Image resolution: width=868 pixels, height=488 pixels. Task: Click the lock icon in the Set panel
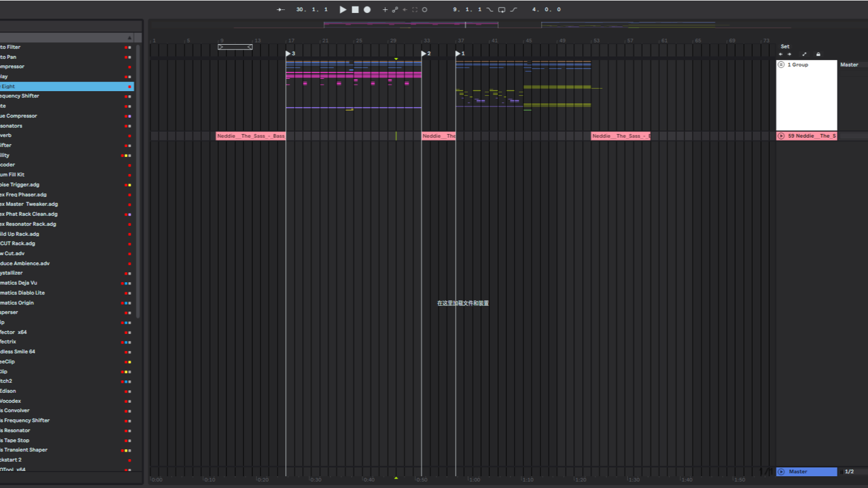819,54
